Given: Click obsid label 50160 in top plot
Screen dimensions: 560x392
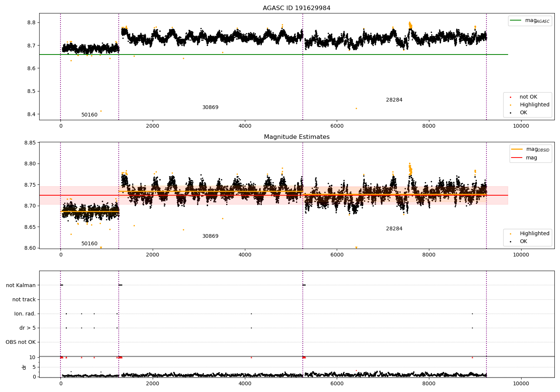Looking at the screenshot, I should coord(89,115).
